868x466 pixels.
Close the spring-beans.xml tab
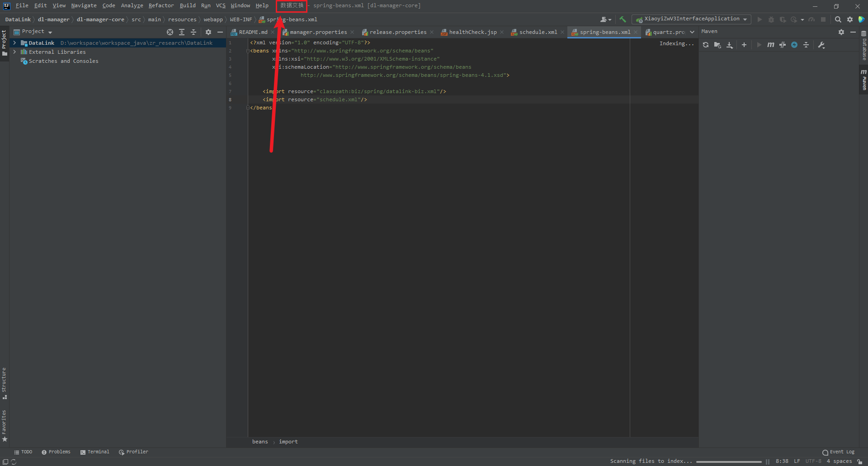coord(636,32)
